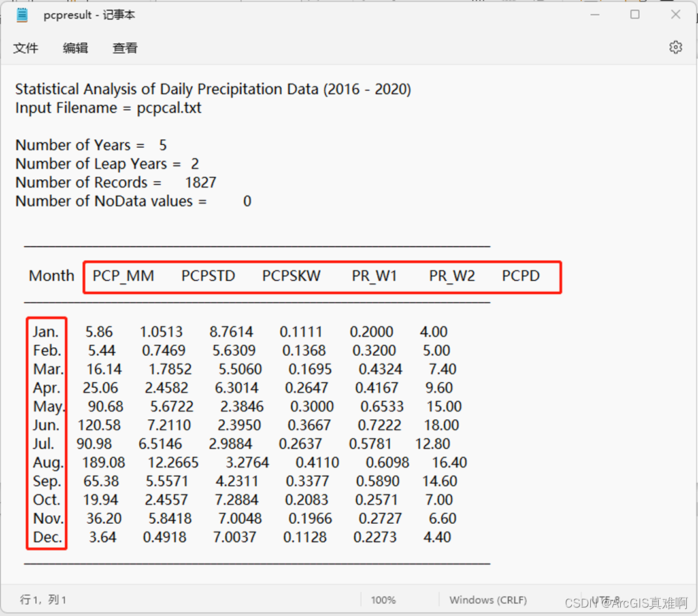The height and width of the screenshot is (616, 698).
Task: Click value 18.00 in the Jun. row
Action: (441, 425)
